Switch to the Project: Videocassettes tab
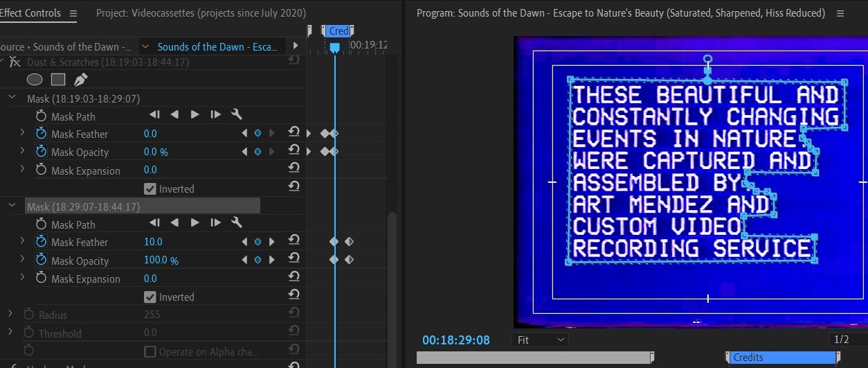The width and height of the screenshot is (868, 368). click(201, 13)
